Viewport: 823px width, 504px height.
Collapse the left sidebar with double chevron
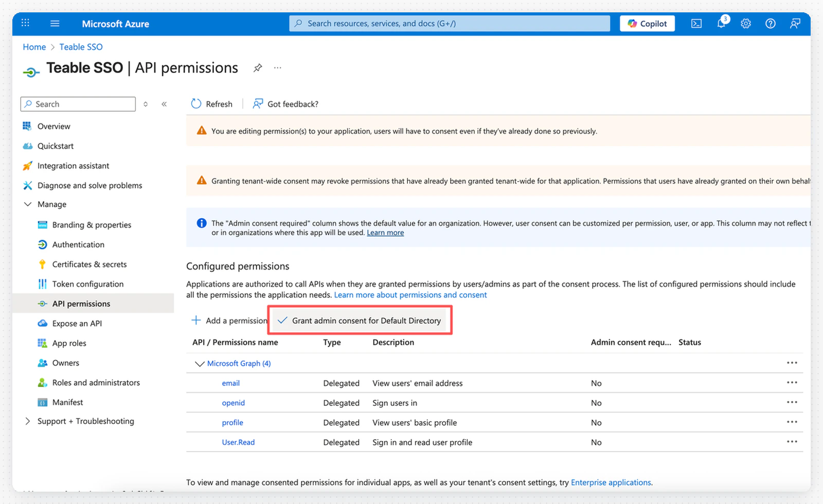point(164,104)
